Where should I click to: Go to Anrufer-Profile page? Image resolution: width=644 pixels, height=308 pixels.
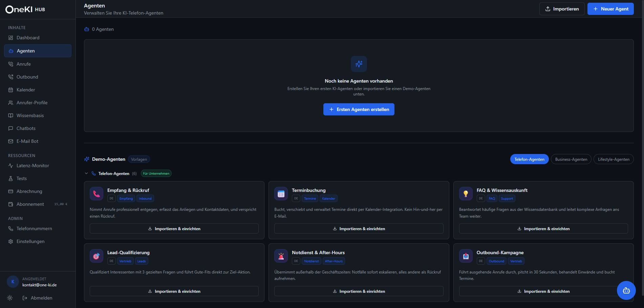(x=38, y=103)
